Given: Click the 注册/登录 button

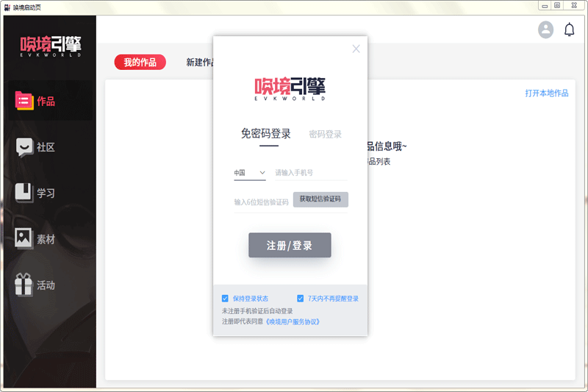Looking at the screenshot, I should point(290,246).
